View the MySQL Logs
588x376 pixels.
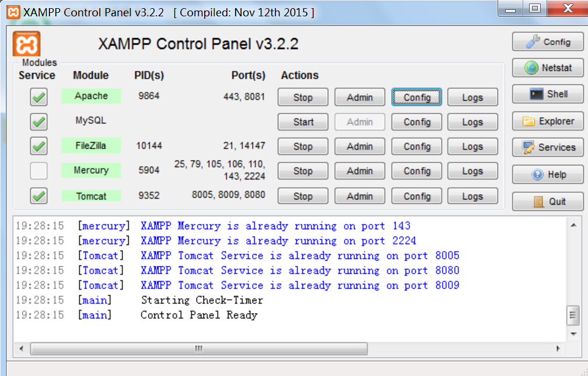pyautogui.click(x=473, y=122)
